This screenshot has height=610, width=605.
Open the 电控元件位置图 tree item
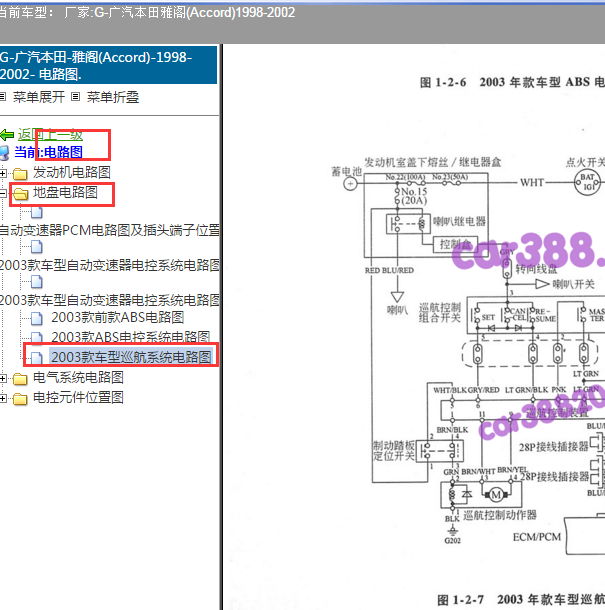tap(78, 398)
